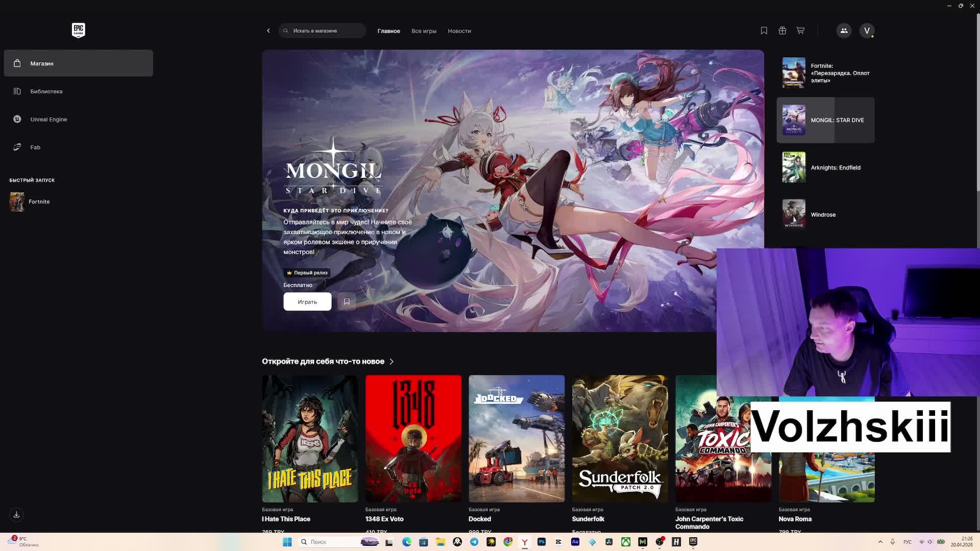The width and height of the screenshot is (980, 551).
Task: Click the Epic Games logo
Action: pos(78,30)
